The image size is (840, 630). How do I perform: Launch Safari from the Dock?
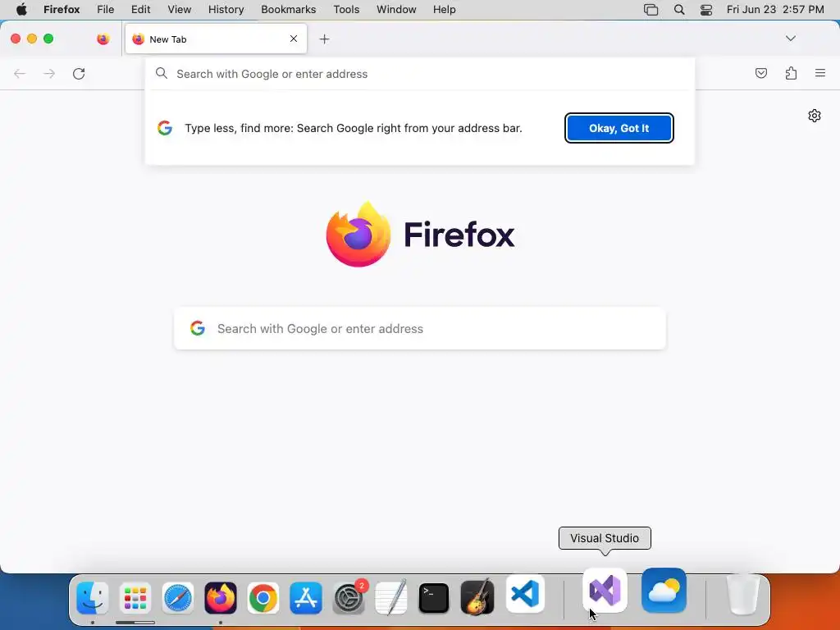click(178, 598)
